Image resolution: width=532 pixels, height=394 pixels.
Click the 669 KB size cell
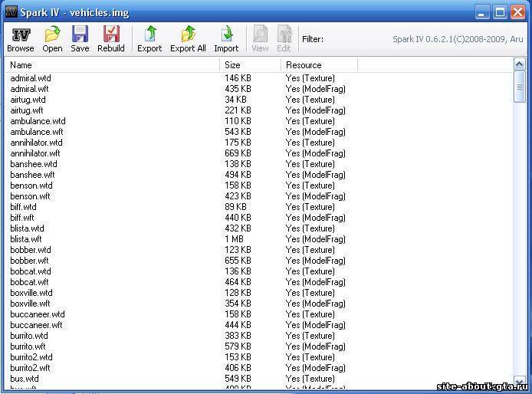click(238, 153)
